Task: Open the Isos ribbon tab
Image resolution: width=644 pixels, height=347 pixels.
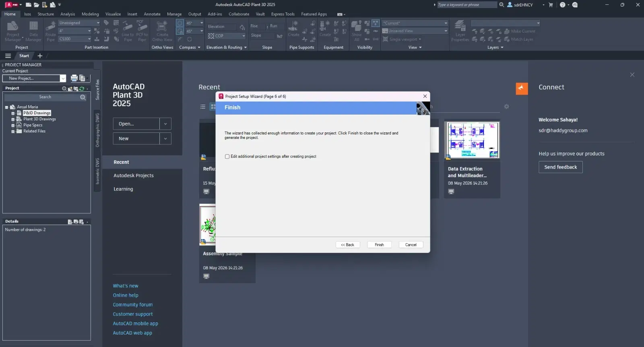Action: point(27,14)
